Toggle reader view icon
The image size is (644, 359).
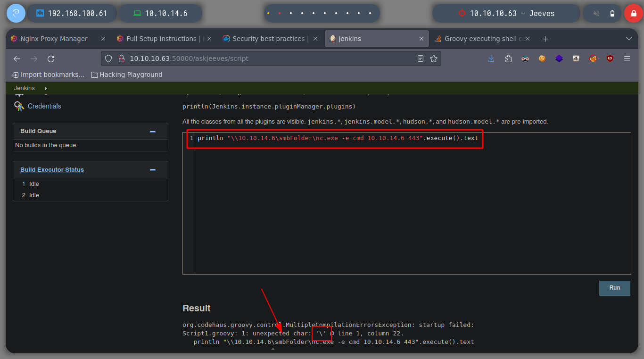point(421,58)
